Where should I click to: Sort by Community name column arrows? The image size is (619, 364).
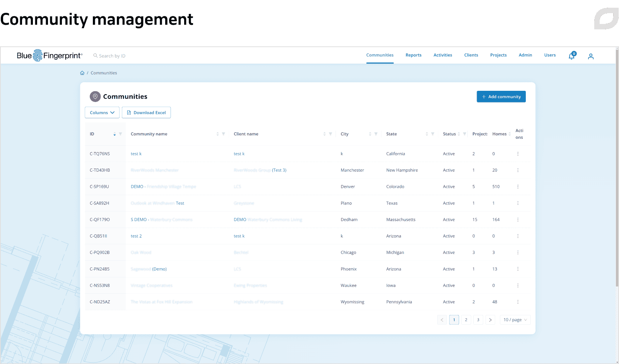pos(217,134)
